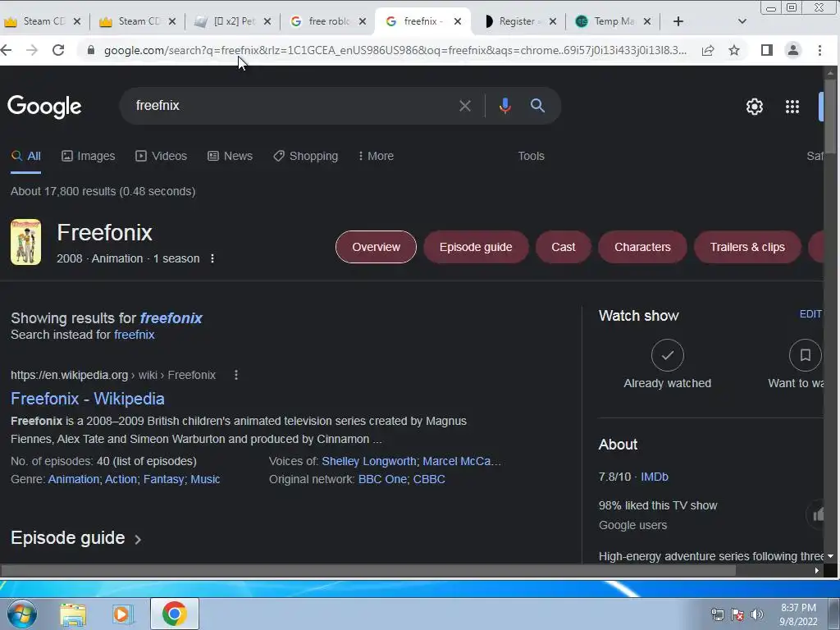
Task: Click the browser address bar URL
Action: coord(395,50)
